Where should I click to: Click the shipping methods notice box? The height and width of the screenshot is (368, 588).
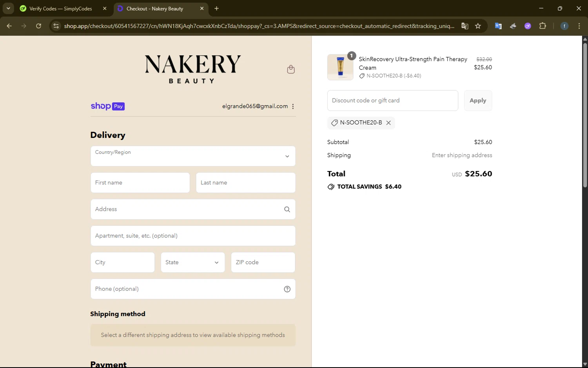[x=193, y=335]
